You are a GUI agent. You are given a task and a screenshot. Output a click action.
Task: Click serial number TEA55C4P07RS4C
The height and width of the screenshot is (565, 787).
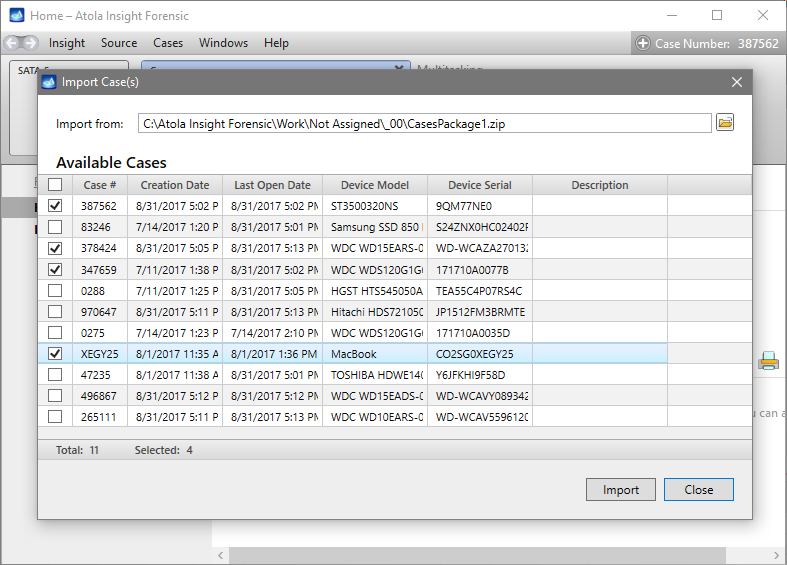pos(479,291)
